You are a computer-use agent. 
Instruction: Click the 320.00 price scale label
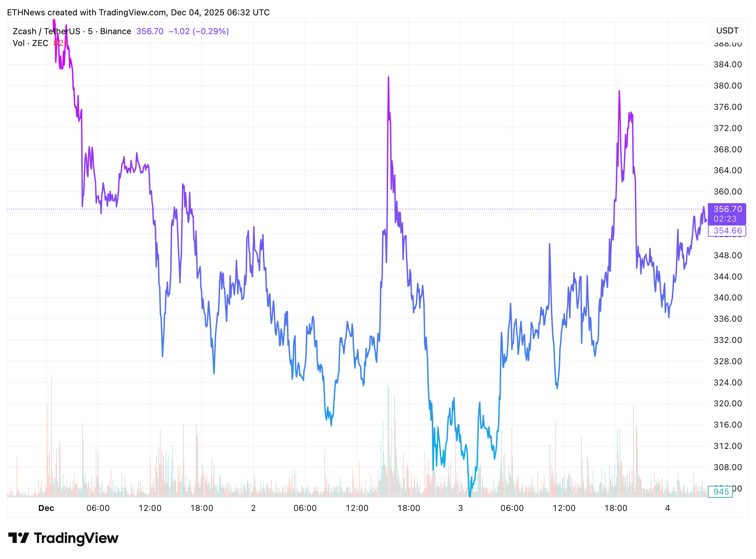pos(727,404)
